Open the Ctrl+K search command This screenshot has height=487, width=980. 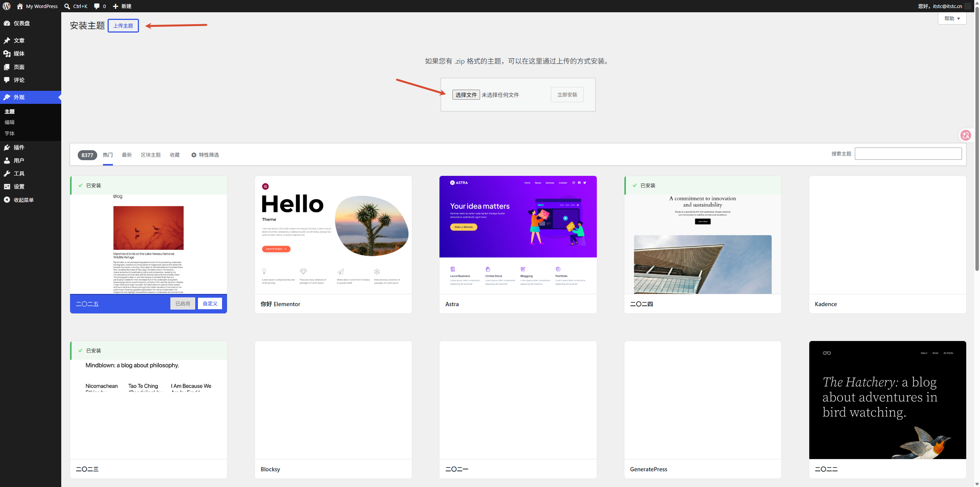76,6
